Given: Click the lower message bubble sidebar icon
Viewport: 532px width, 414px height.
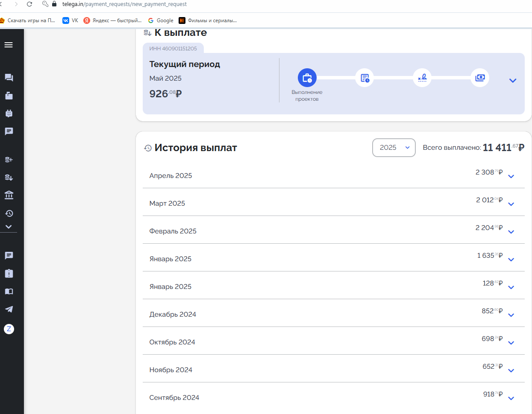Looking at the screenshot, I should (x=9, y=256).
